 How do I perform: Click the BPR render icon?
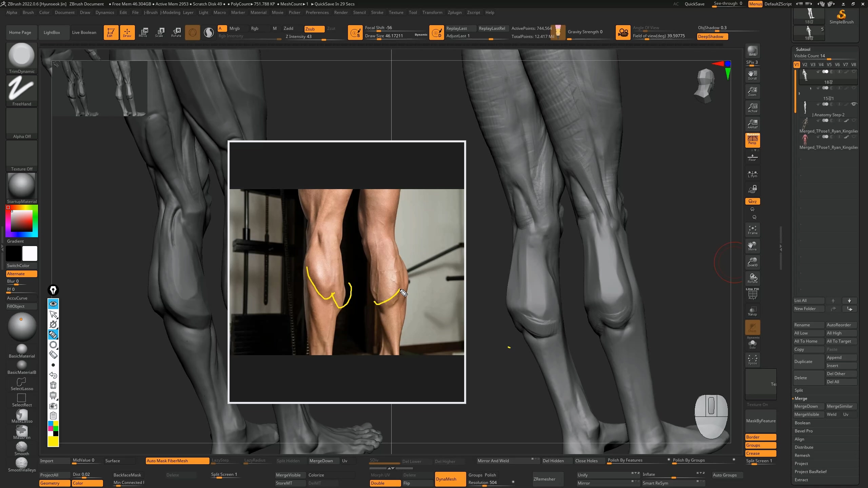[x=752, y=51]
